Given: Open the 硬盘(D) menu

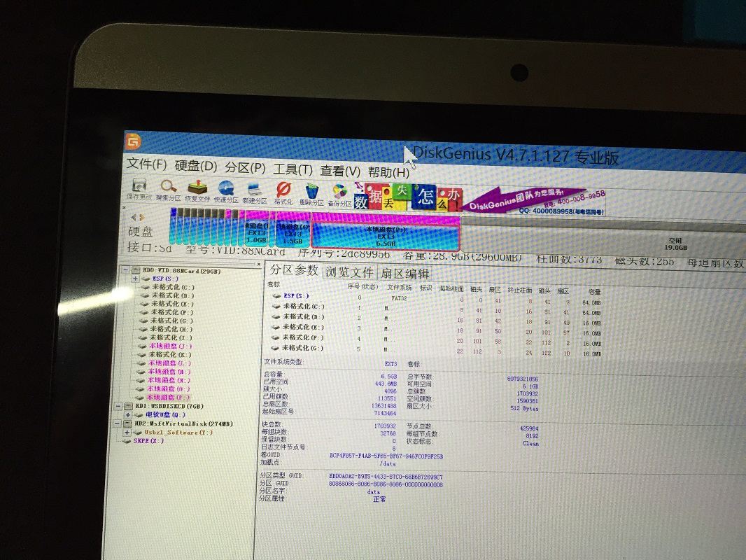Looking at the screenshot, I should tap(195, 166).
